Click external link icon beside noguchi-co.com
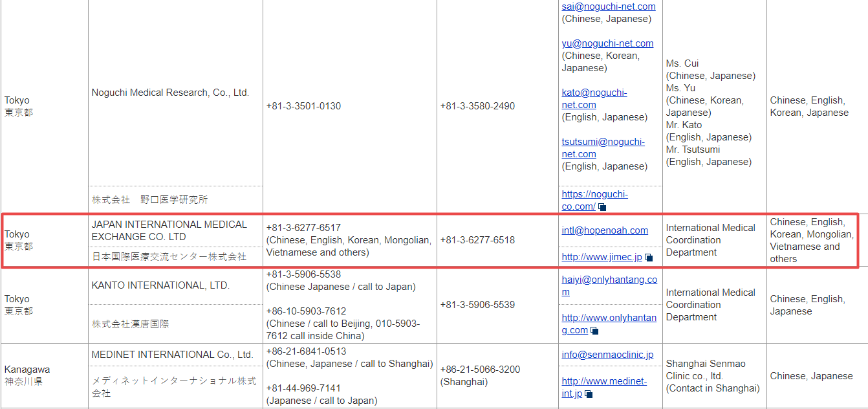The image size is (868, 409). point(602,207)
